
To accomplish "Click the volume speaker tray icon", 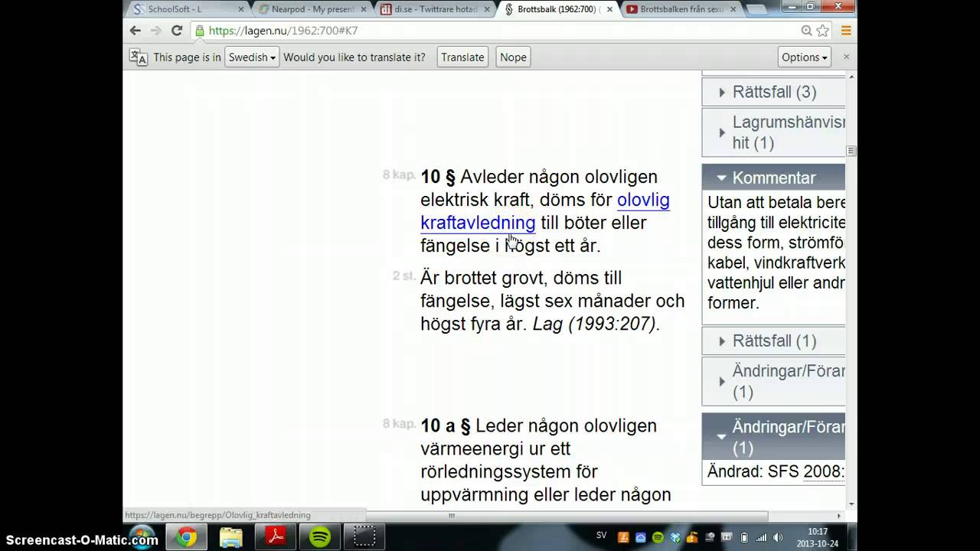I will (x=778, y=537).
